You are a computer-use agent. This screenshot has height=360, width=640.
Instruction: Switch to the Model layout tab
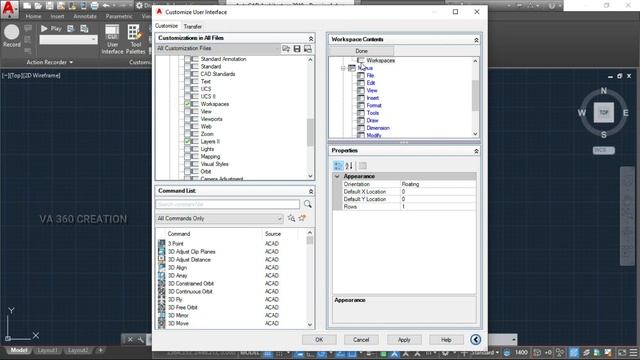point(19,350)
